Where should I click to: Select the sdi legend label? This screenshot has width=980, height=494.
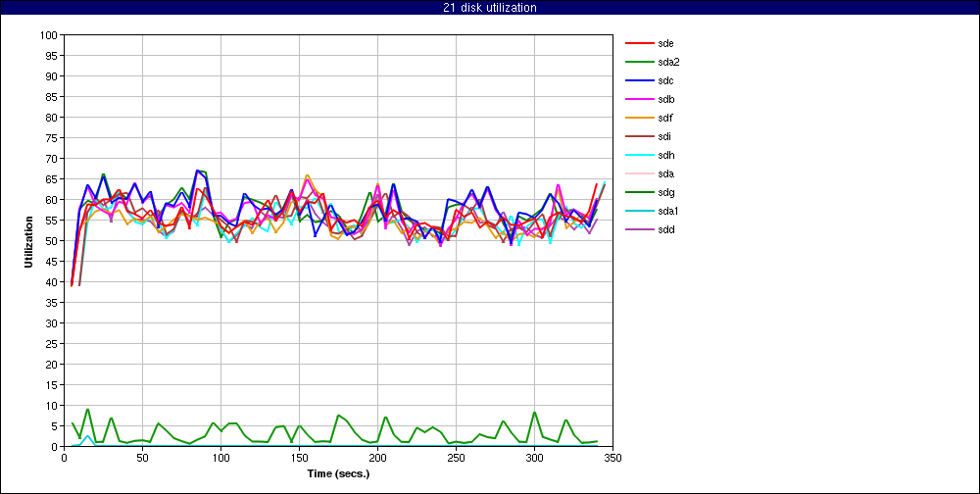click(x=664, y=136)
